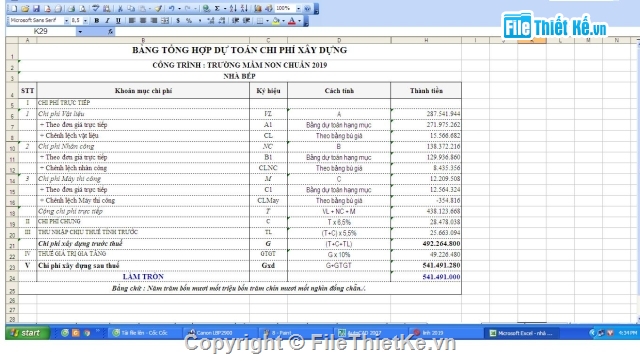This screenshot has width=640, height=361.
Task: Toggle italic formatting
Action: [107, 20]
